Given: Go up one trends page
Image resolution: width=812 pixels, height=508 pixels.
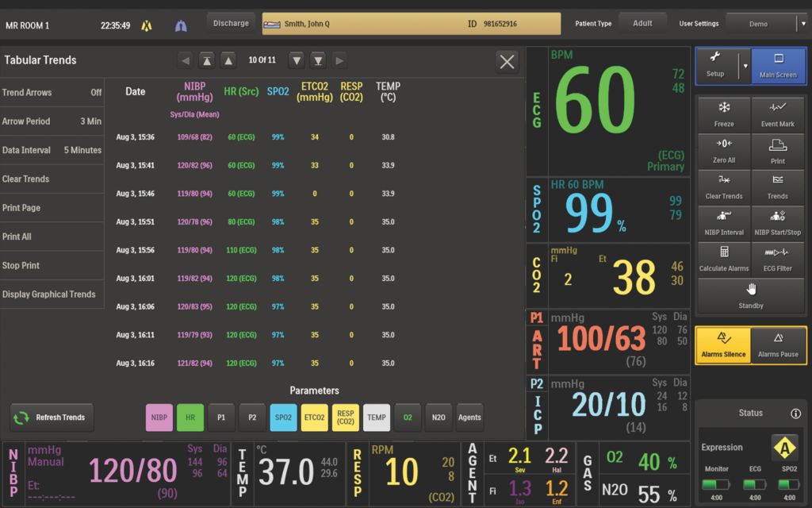Looking at the screenshot, I should click(x=228, y=60).
